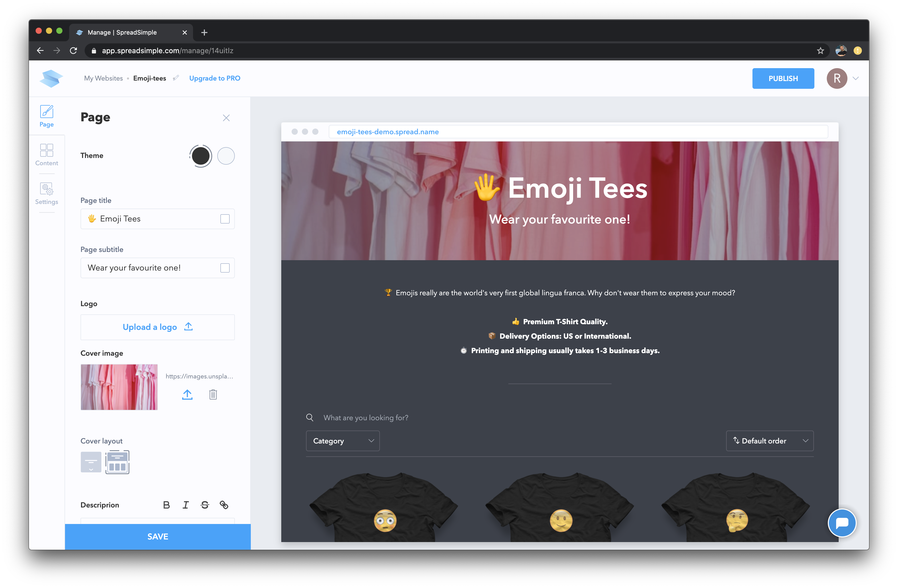Image resolution: width=898 pixels, height=588 pixels.
Task: Toggle strikethrough formatting icon
Action: point(205,505)
